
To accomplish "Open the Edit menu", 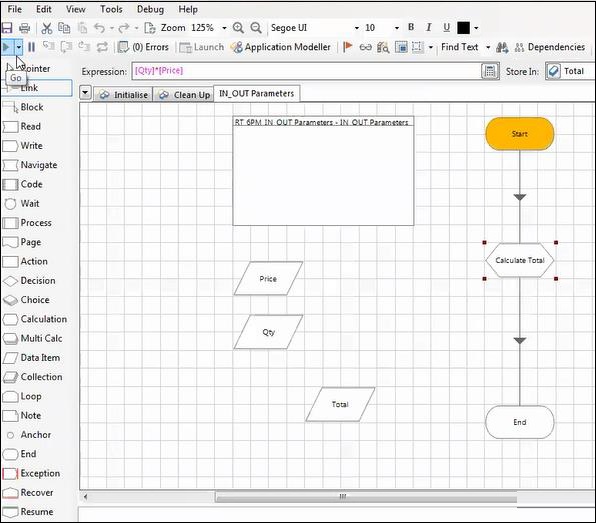I will (44, 9).
